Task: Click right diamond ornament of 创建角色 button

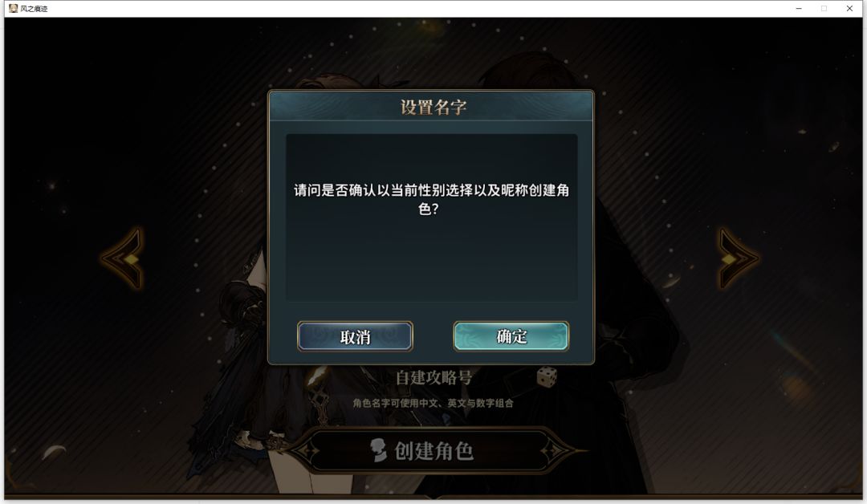Action: tap(554, 451)
